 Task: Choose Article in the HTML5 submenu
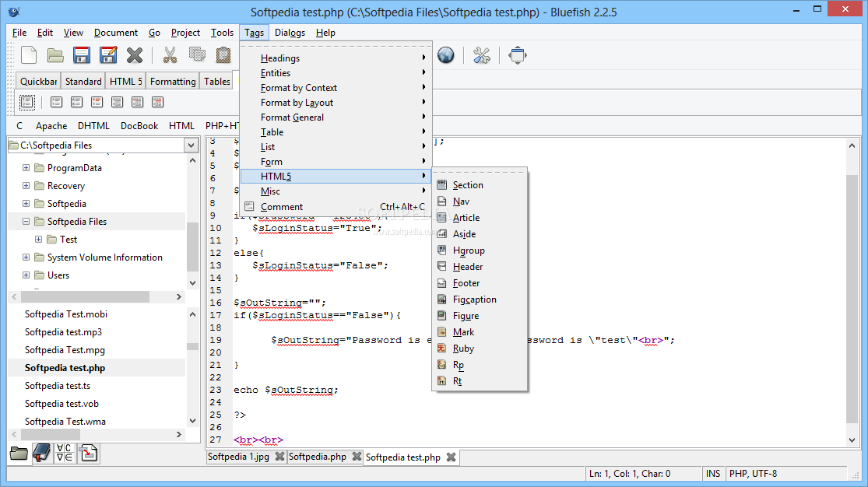[x=480, y=218]
